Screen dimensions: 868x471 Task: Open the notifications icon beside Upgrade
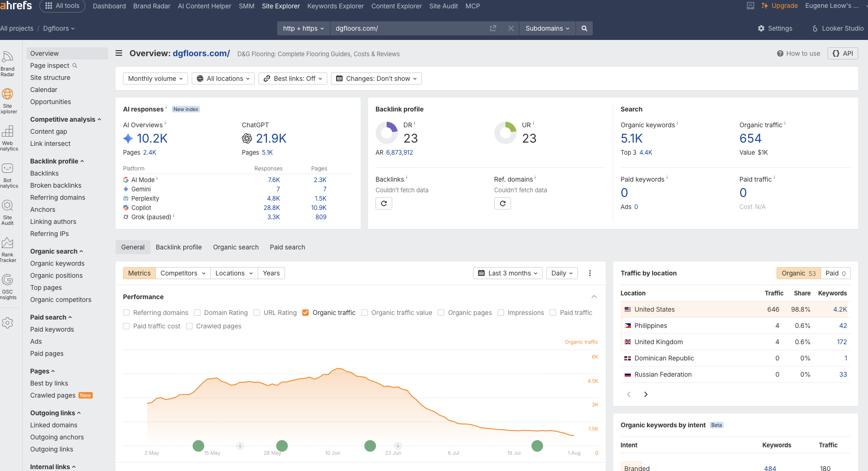pyautogui.click(x=751, y=6)
